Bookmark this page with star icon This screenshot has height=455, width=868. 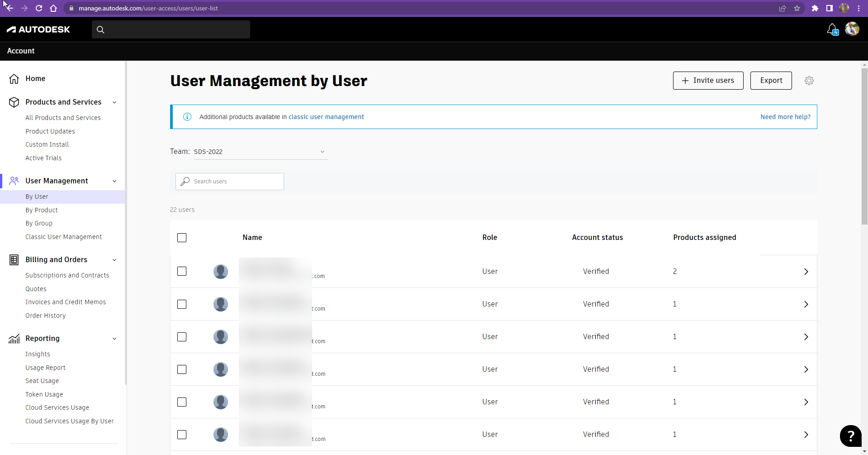[797, 8]
